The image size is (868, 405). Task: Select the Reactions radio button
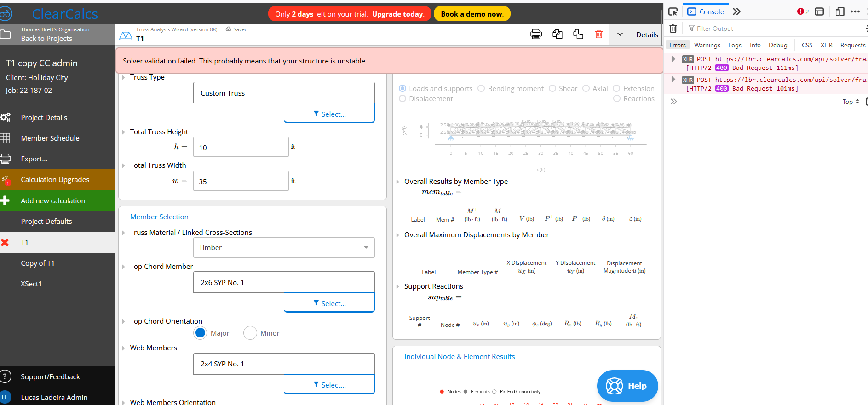pyautogui.click(x=617, y=98)
